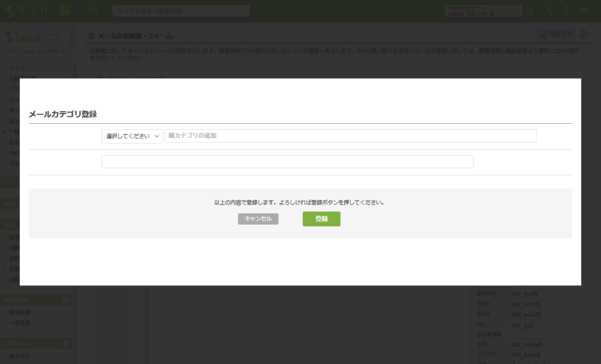Click the refresh icon beside the print button
Screen dimensions: 601x364
(x=583, y=35)
